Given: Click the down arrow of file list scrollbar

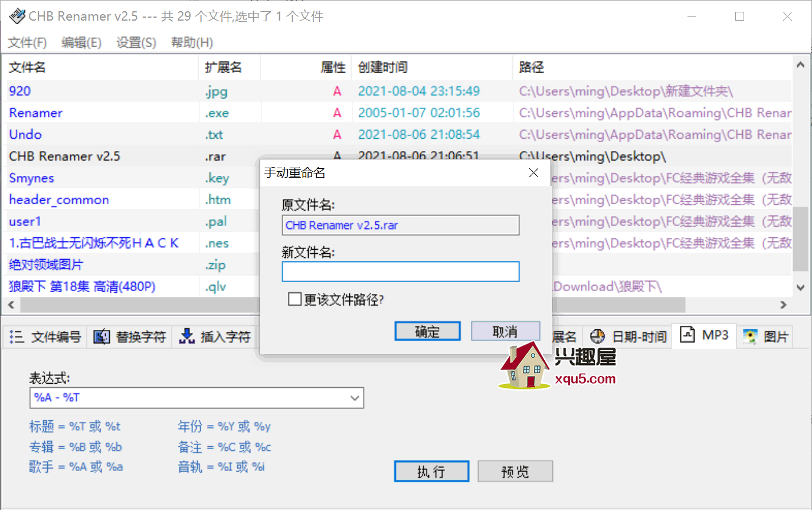Looking at the screenshot, I should (x=800, y=287).
